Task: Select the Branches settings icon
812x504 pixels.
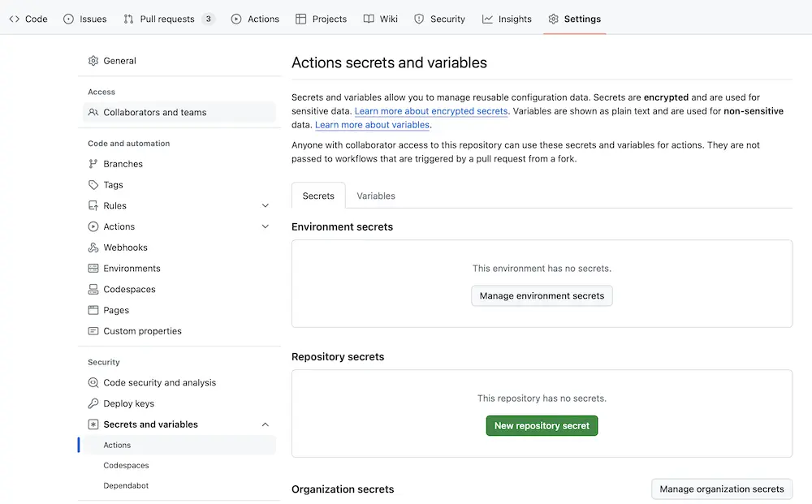Action: pos(93,163)
